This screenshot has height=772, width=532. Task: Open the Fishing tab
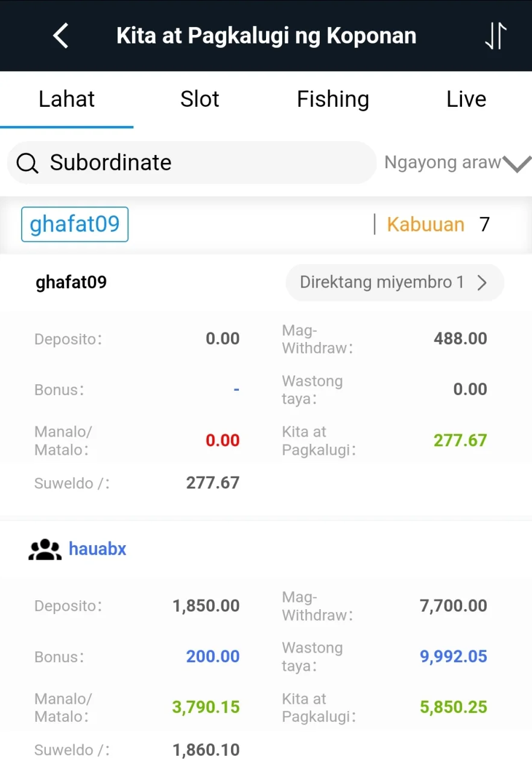[333, 99]
